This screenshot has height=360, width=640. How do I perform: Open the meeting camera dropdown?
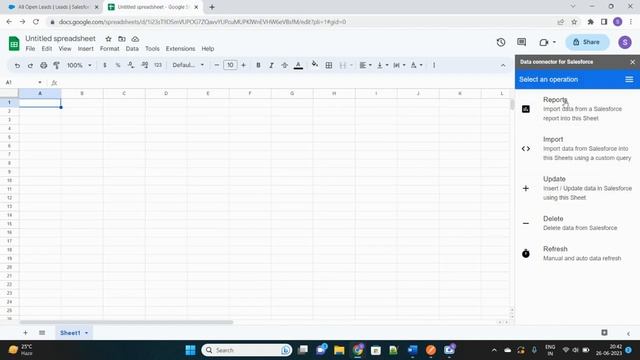click(547, 42)
